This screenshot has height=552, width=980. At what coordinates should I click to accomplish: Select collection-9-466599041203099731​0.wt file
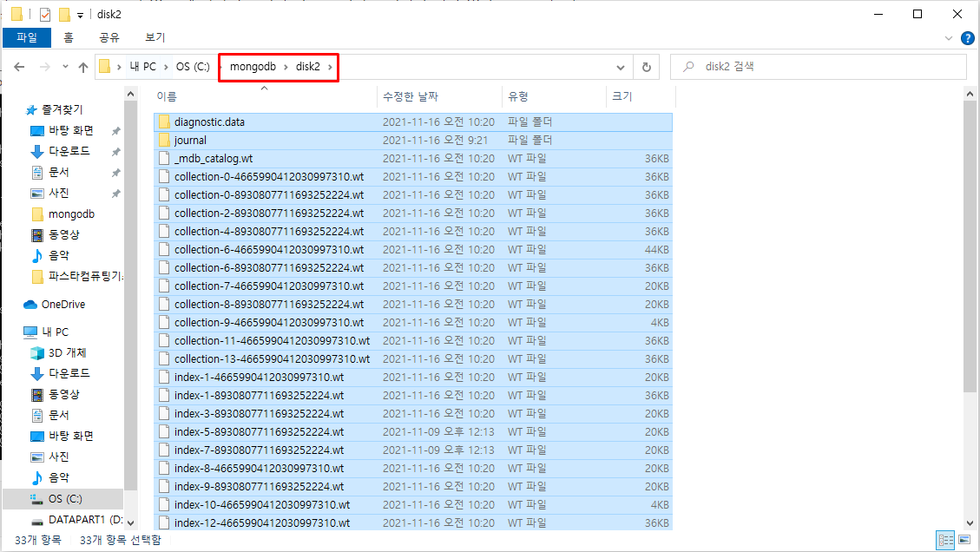click(412, 322)
